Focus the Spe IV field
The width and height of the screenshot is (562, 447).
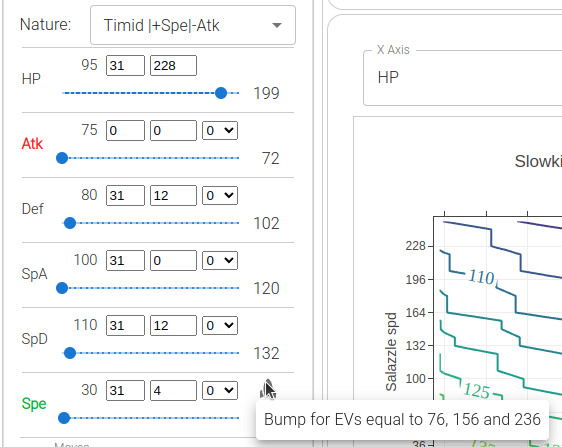coord(125,390)
